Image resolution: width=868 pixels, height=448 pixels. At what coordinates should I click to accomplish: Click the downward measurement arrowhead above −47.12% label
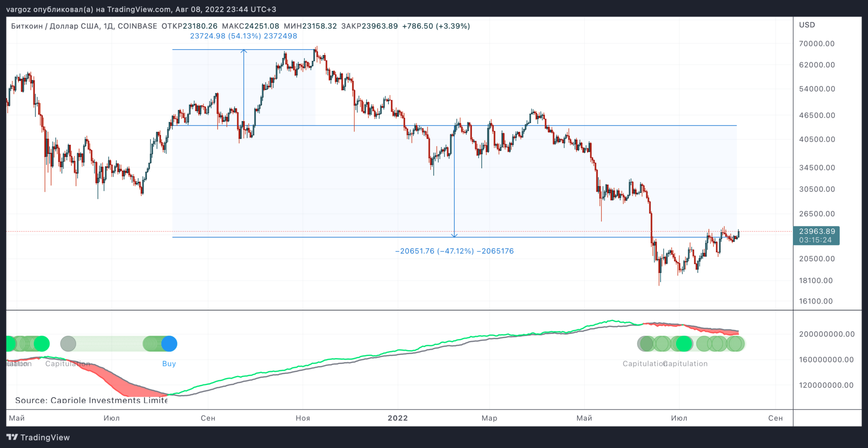pyautogui.click(x=454, y=235)
